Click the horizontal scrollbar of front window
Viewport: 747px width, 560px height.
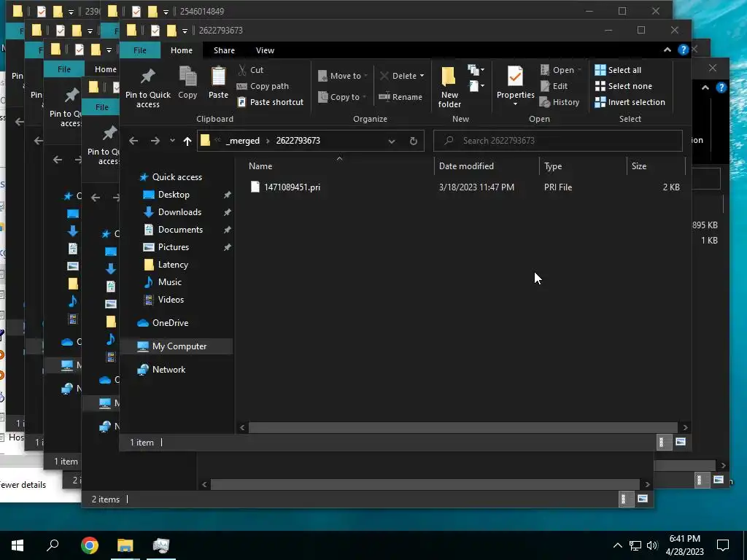point(462,427)
